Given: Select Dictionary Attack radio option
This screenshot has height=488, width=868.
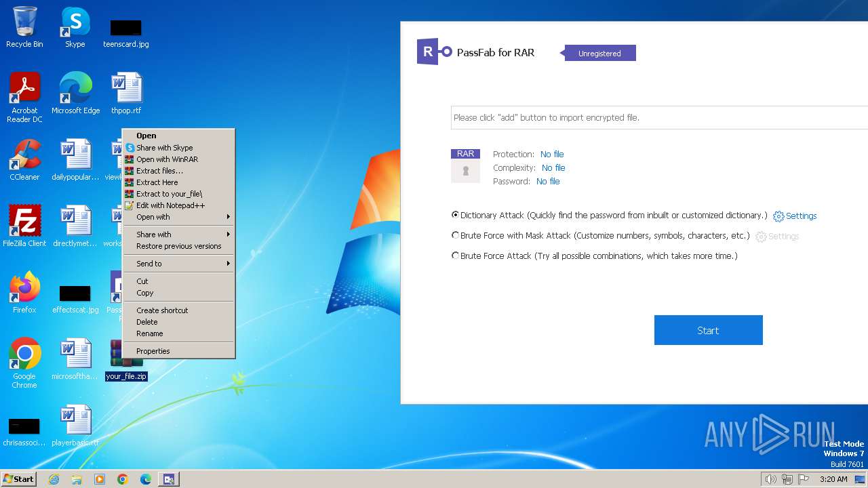Looking at the screenshot, I should [455, 215].
